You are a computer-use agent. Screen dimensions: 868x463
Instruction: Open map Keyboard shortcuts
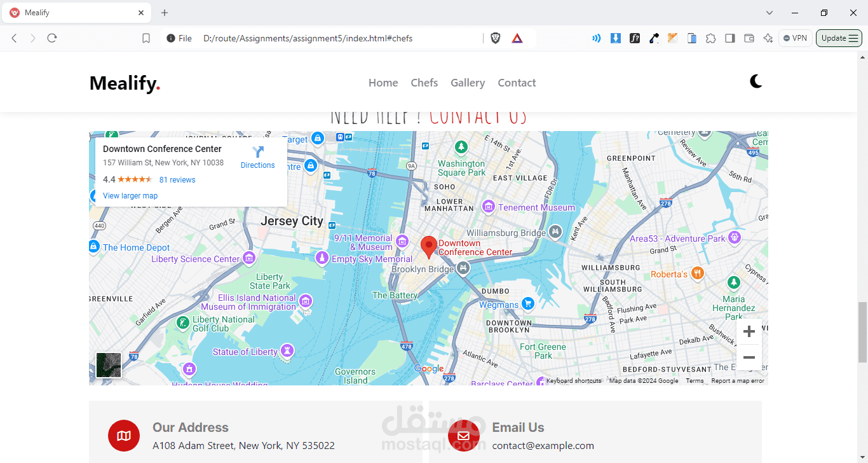click(574, 381)
